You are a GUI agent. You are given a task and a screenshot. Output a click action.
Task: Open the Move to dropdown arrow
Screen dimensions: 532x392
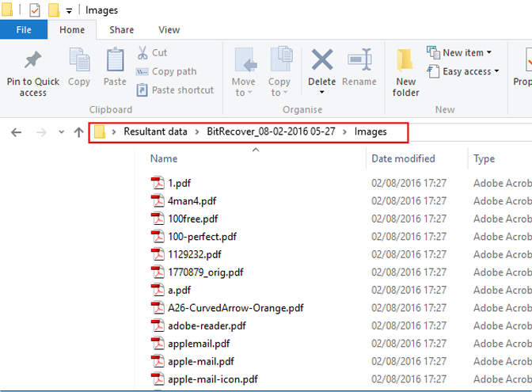249,93
